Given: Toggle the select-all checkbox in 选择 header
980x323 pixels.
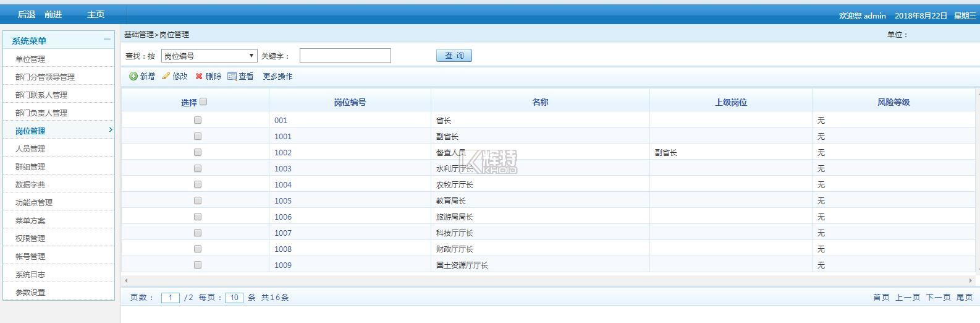Looking at the screenshot, I should coord(203,101).
